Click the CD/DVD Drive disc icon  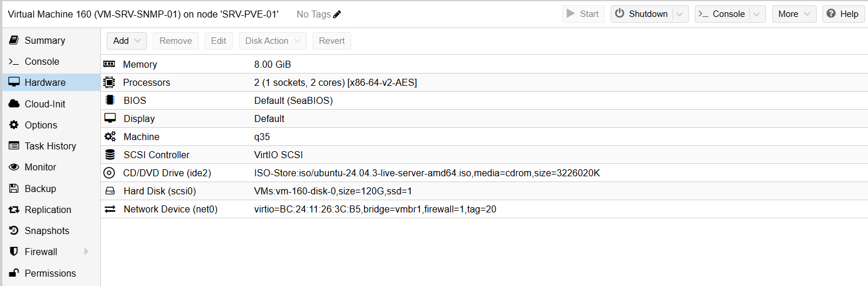point(109,173)
